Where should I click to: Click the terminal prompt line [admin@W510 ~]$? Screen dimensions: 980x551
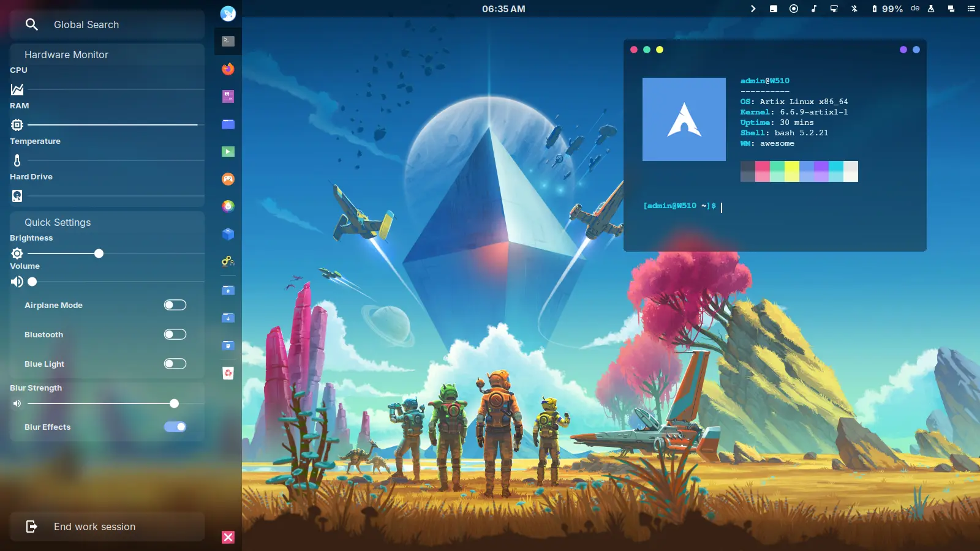680,206
